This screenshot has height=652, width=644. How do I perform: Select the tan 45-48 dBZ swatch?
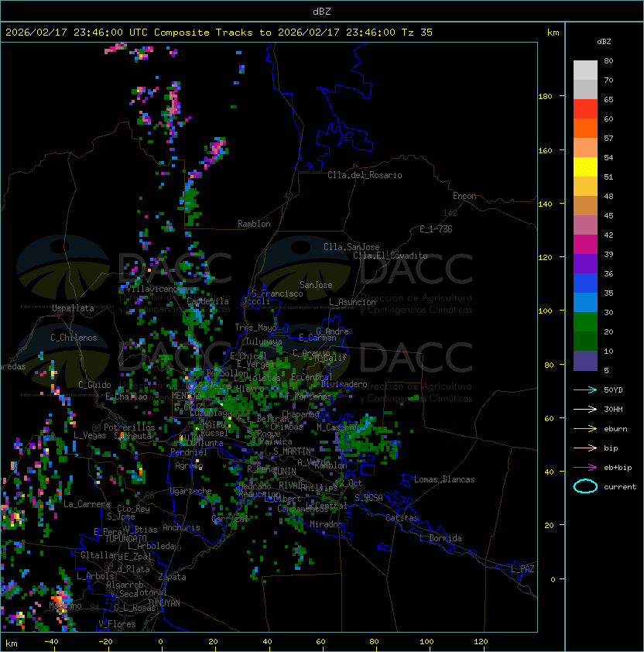coord(585,205)
